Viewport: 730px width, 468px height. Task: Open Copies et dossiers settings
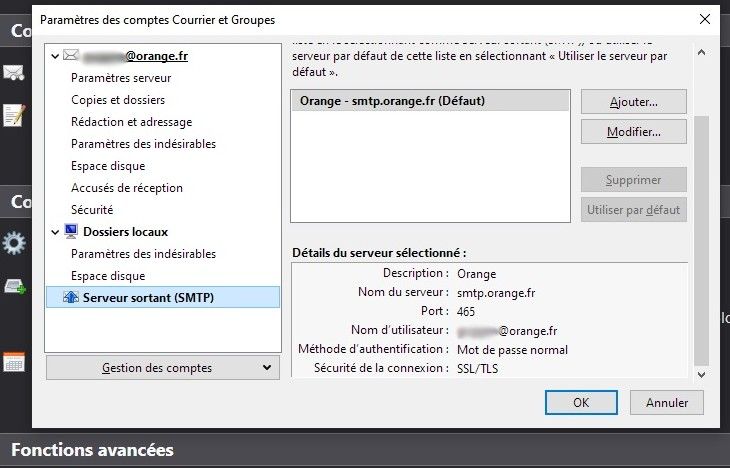[118, 100]
